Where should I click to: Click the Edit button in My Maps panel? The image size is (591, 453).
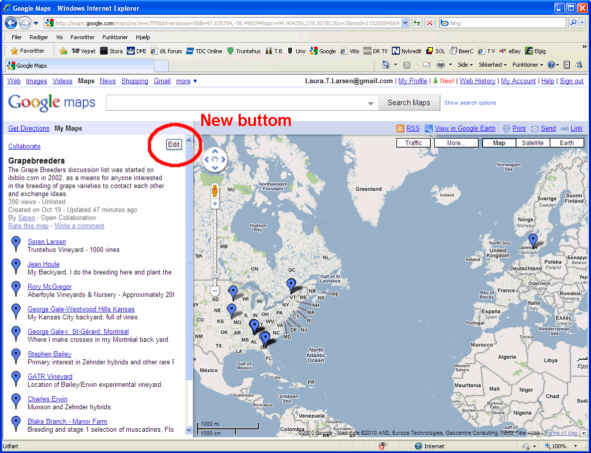click(174, 144)
